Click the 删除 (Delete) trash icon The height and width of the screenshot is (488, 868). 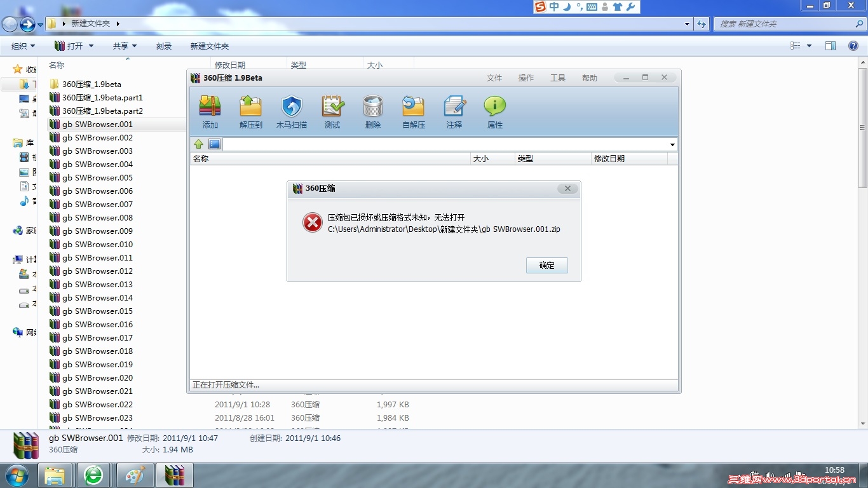373,111
